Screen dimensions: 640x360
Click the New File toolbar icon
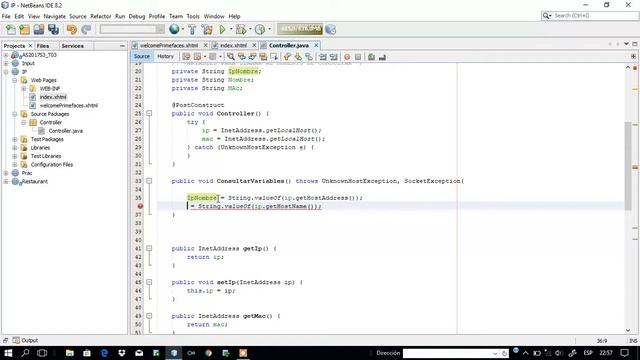(x=11, y=29)
